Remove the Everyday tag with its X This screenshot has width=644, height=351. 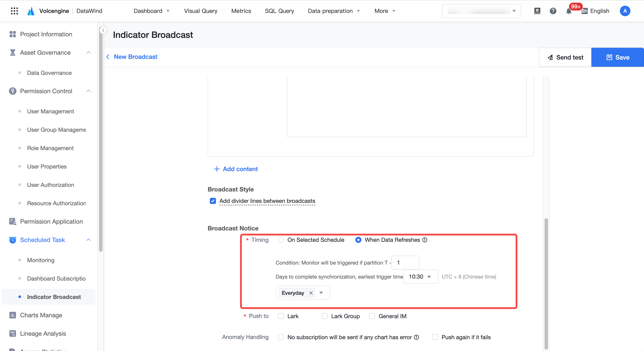(x=311, y=293)
